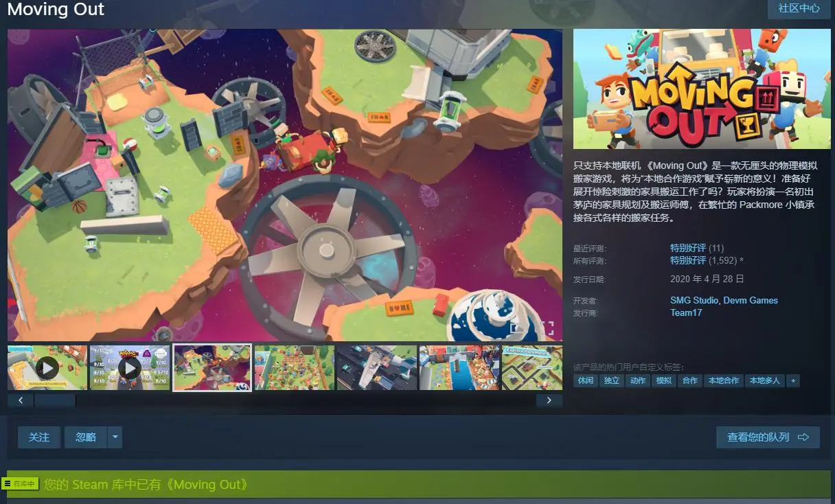Open the Team17 publisher link

(x=686, y=312)
